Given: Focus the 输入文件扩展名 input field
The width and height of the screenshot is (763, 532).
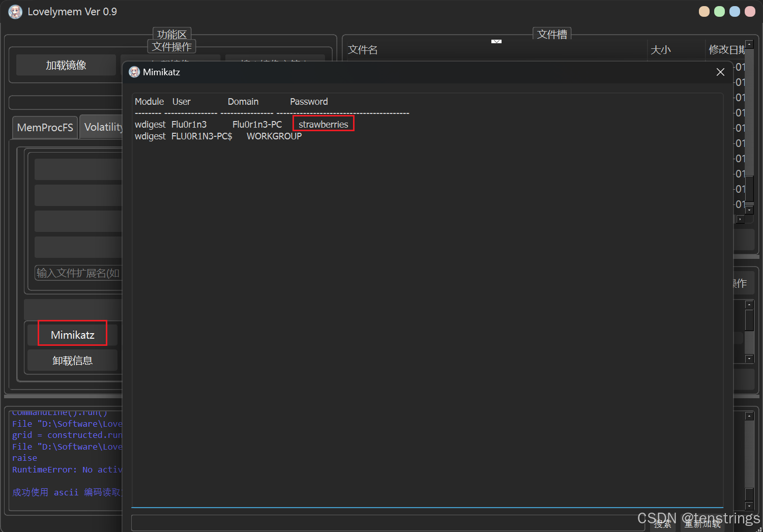Looking at the screenshot, I should pyautogui.click(x=78, y=273).
